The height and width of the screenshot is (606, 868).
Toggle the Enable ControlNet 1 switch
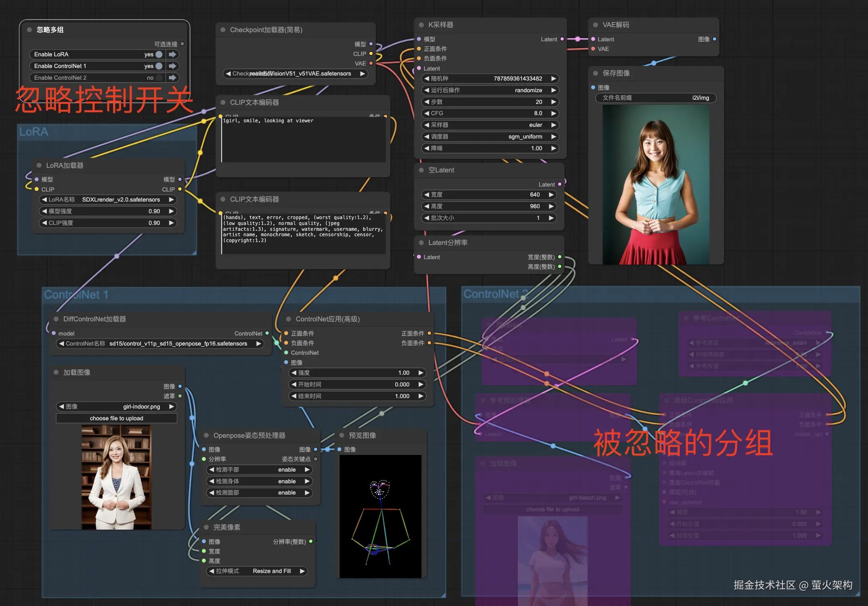coord(159,66)
